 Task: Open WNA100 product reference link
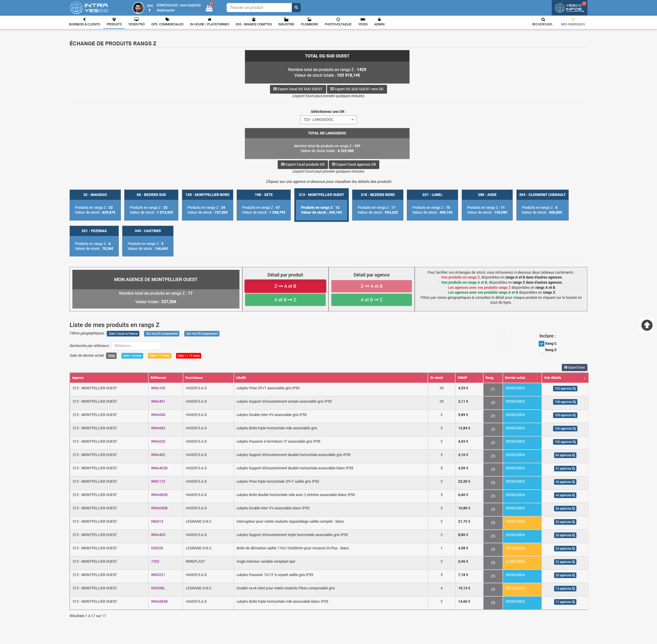coord(158,388)
